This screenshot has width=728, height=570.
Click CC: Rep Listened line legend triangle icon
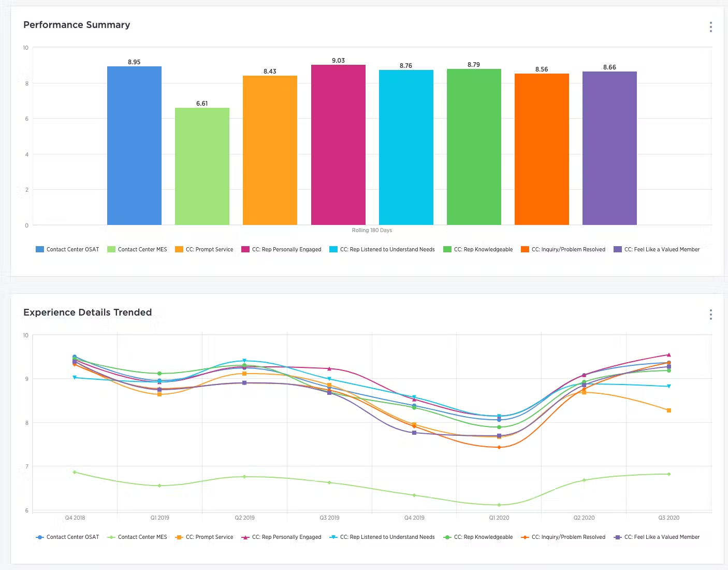[333, 537]
